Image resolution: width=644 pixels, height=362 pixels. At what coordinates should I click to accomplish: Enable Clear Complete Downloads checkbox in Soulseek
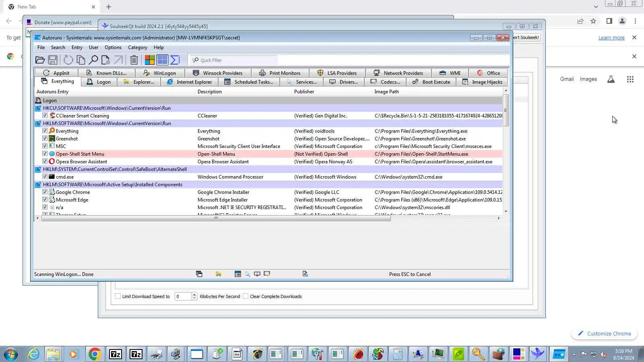[246, 296]
